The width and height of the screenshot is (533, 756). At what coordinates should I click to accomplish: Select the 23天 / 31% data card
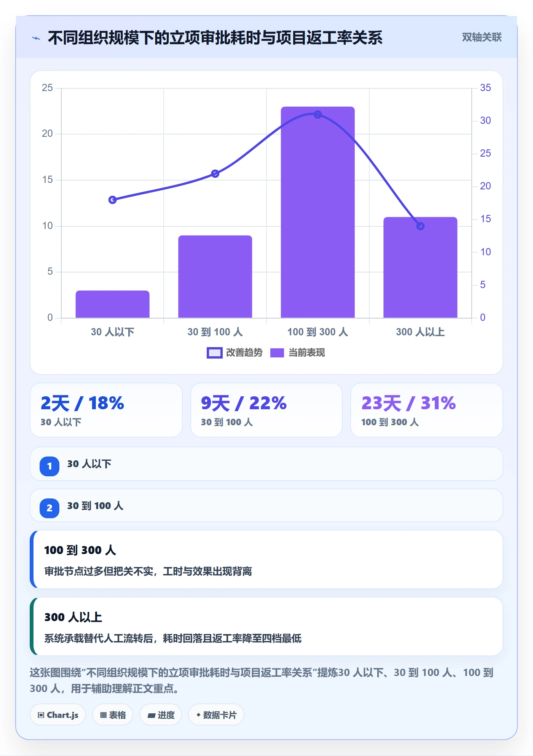tap(427, 410)
